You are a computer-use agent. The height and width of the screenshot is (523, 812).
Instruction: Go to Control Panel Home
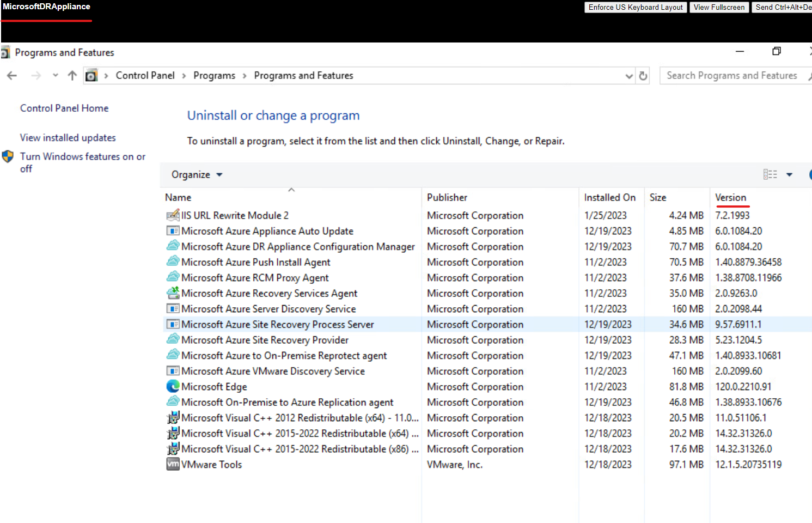tap(64, 108)
